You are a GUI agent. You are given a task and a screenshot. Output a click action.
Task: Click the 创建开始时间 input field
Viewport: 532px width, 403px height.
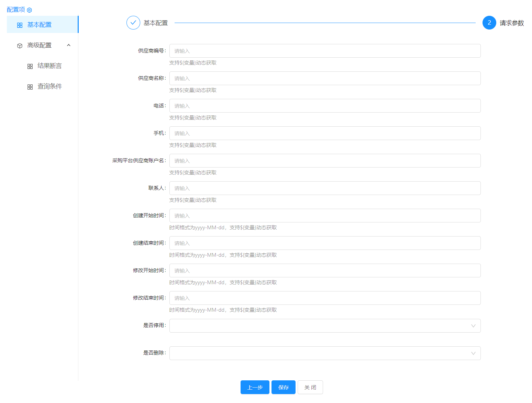tap(325, 216)
